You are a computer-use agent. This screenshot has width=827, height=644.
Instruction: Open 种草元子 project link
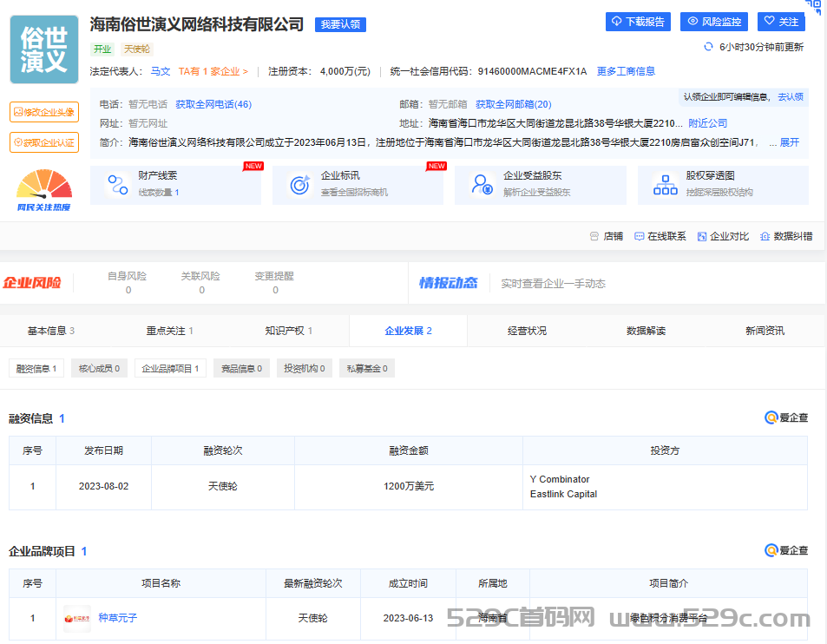click(x=118, y=618)
